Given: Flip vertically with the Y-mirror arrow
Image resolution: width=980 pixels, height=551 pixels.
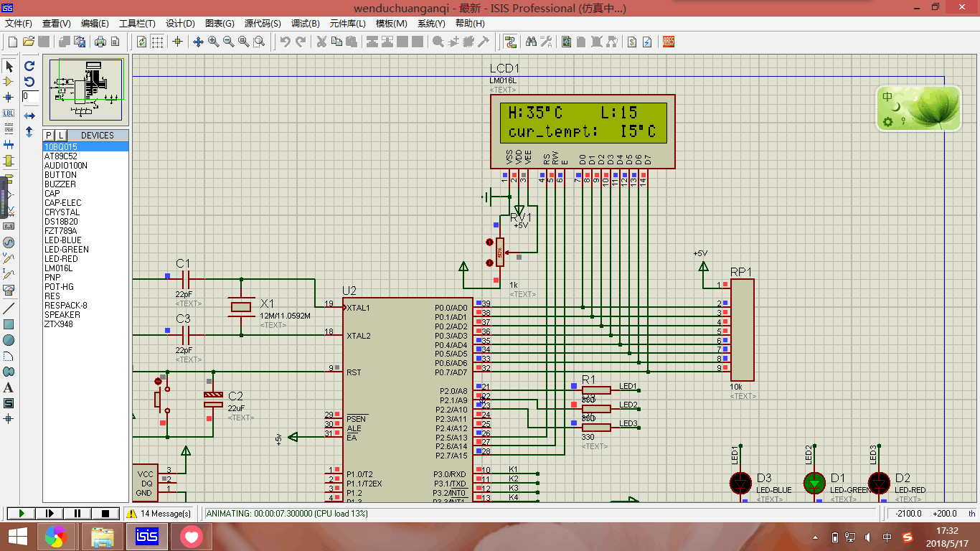Looking at the screenshot, I should tap(29, 132).
